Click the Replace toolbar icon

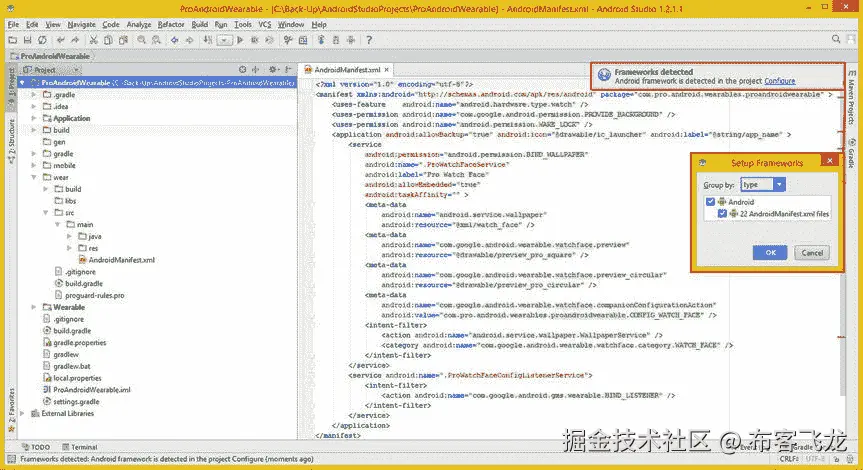[156, 40]
